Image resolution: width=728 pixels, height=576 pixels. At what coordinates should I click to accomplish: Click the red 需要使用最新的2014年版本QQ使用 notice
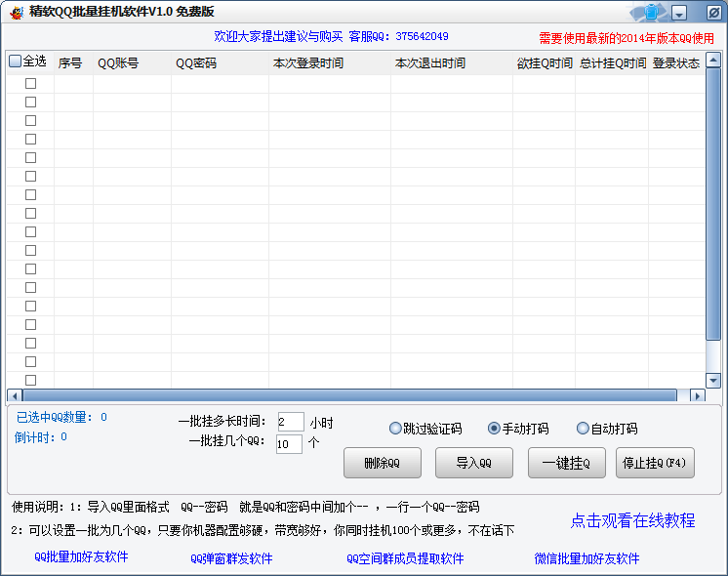627,38
